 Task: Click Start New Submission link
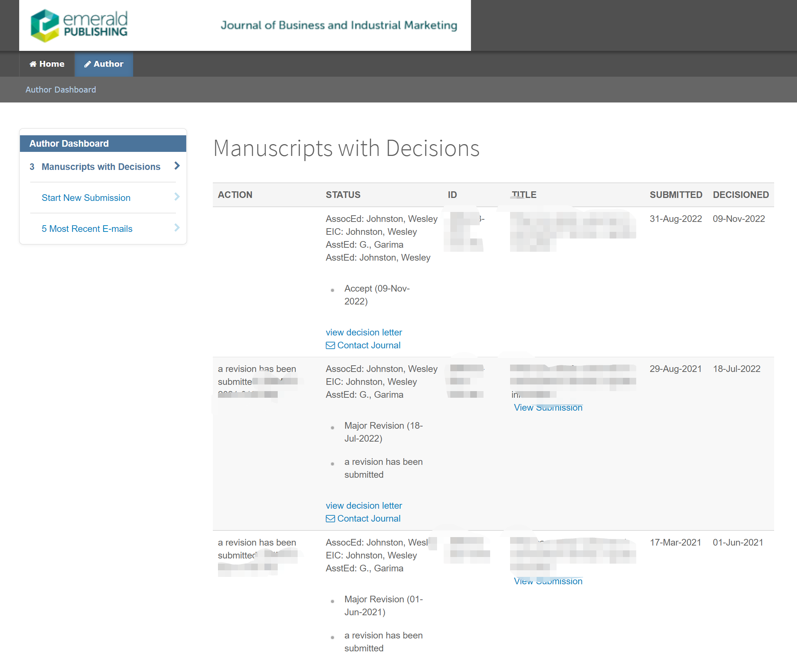pyautogui.click(x=86, y=198)
